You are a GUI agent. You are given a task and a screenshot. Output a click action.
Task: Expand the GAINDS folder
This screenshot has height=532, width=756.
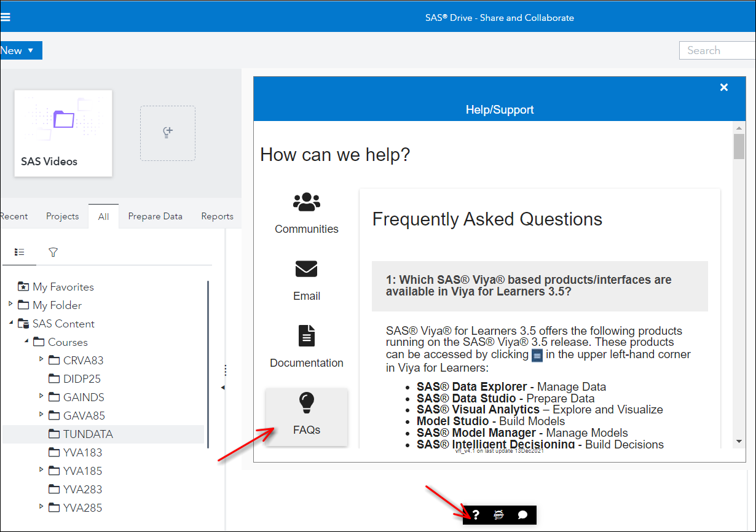(41, 396)
